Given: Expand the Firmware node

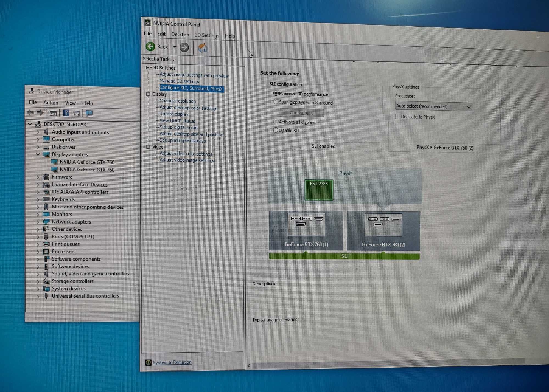Looking at the screenshot, I should point(38,177).
